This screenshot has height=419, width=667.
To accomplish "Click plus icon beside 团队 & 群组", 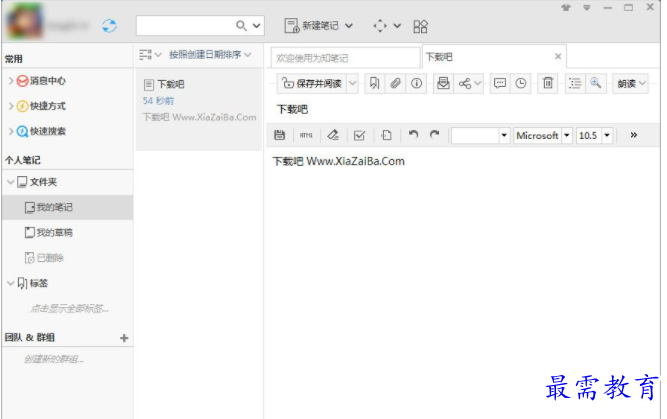I will pos(124,338).
